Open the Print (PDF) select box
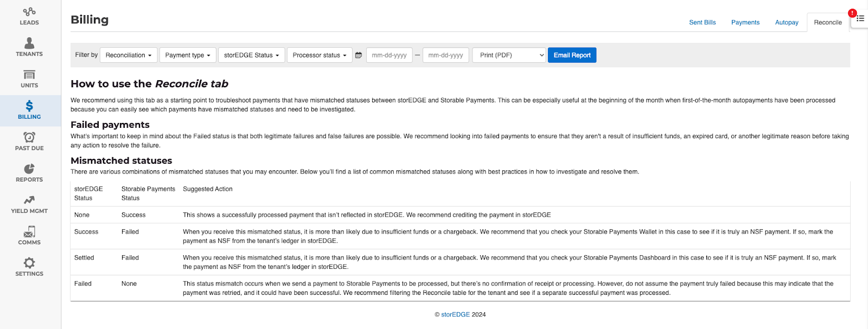This screenshot has width=868, height=329. point(509,55)
